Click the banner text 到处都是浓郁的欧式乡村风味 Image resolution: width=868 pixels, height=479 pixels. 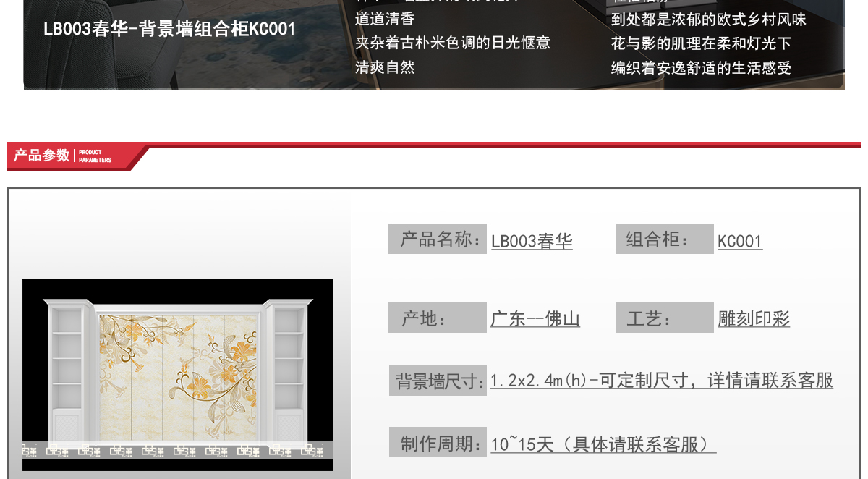709,20
